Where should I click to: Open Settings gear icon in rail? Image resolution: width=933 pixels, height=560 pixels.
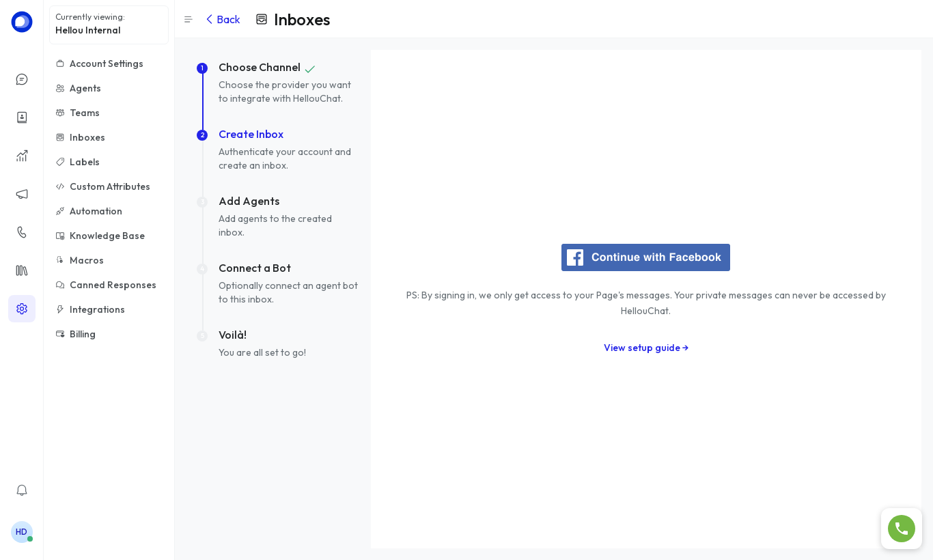[22, 309]
